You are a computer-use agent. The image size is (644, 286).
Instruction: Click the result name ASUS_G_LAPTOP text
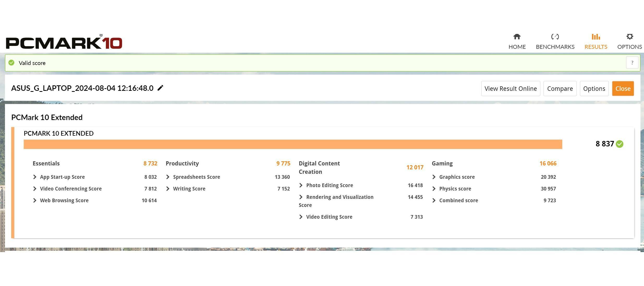tap(82, 88)
